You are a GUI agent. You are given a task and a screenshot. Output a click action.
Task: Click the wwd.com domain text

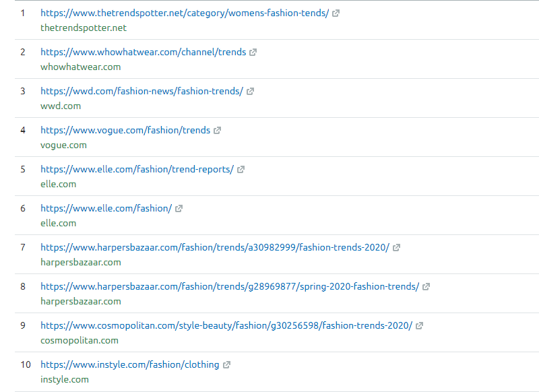[61, 106]
